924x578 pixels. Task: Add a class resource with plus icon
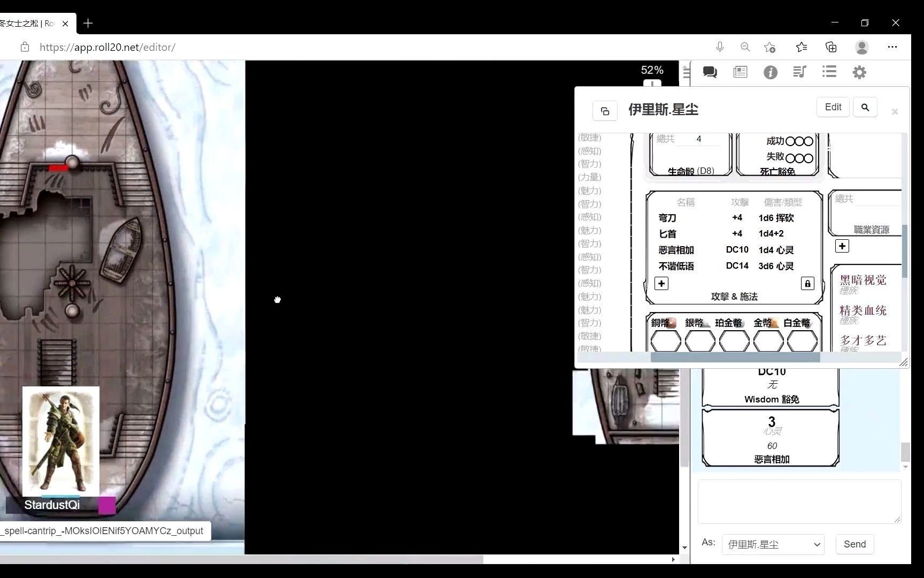pyautogui.click(x=842, y=246)
